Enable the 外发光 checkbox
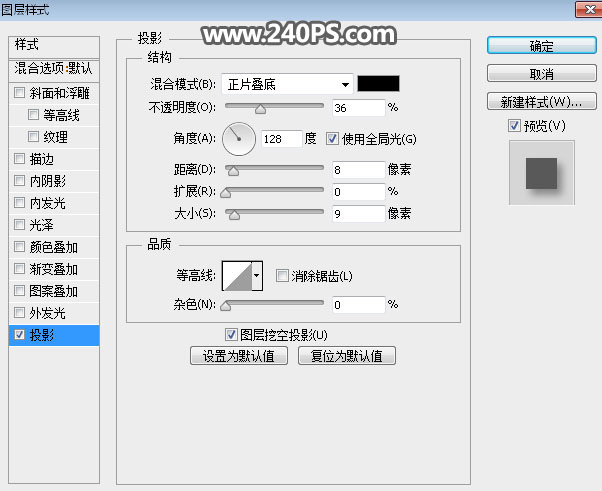This screenshot has height=491, width=602. (x=19, y=312)
